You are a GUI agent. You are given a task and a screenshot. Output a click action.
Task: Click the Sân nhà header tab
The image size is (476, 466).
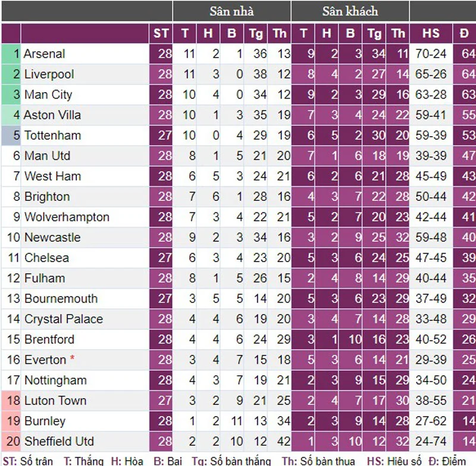pos(231,11)
